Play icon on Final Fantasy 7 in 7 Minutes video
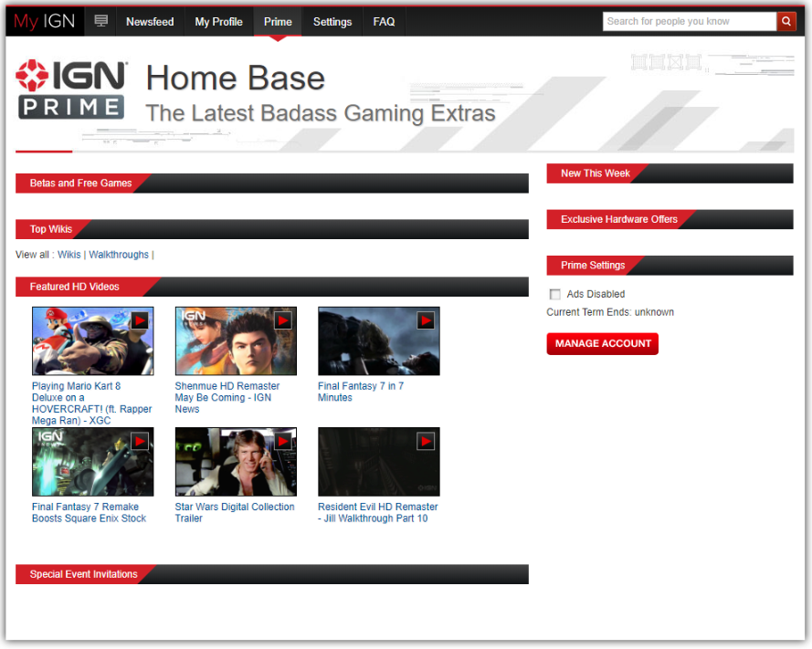The image size is (812, 649). 426,321
